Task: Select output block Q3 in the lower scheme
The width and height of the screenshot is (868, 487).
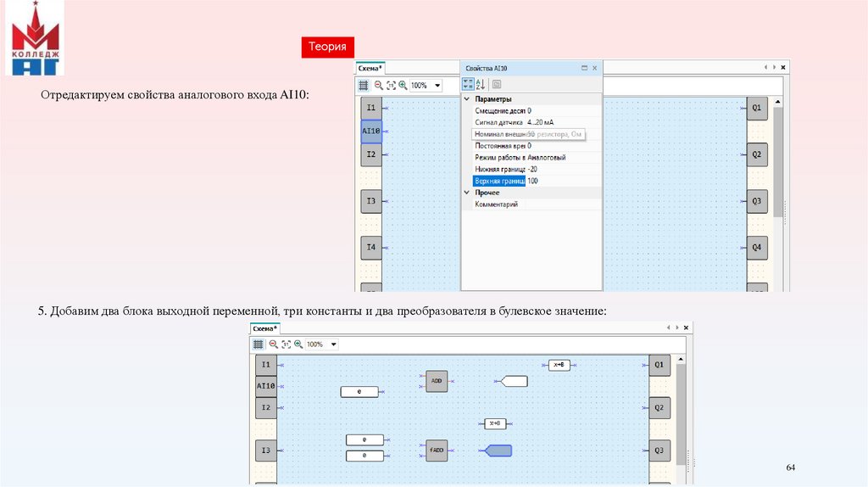Action: click(659, 451)
